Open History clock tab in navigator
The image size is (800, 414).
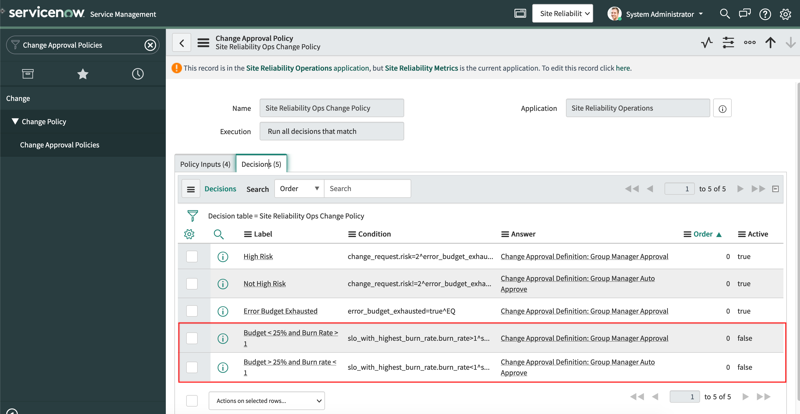pyautogui.click(x=138, y=74)
